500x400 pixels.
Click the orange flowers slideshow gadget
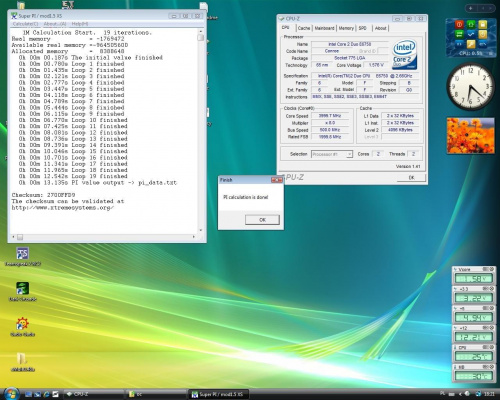pos(470,135)
